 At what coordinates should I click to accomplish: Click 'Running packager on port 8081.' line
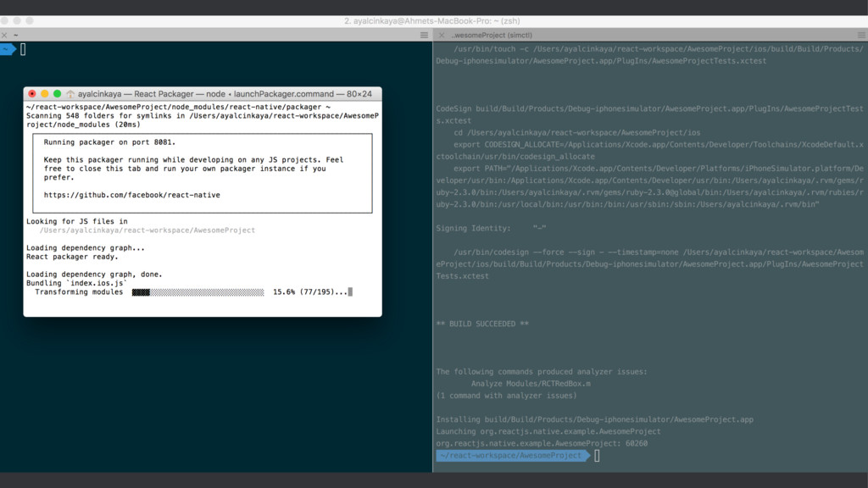point(109,142)
